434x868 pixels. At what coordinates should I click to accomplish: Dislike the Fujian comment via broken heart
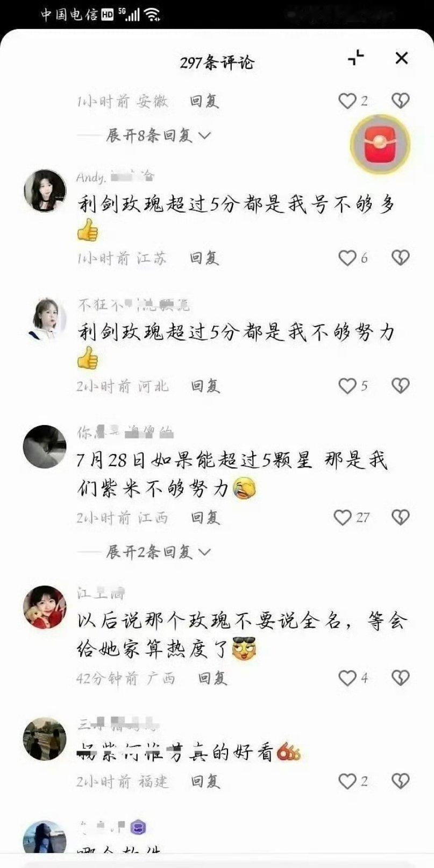400,781
